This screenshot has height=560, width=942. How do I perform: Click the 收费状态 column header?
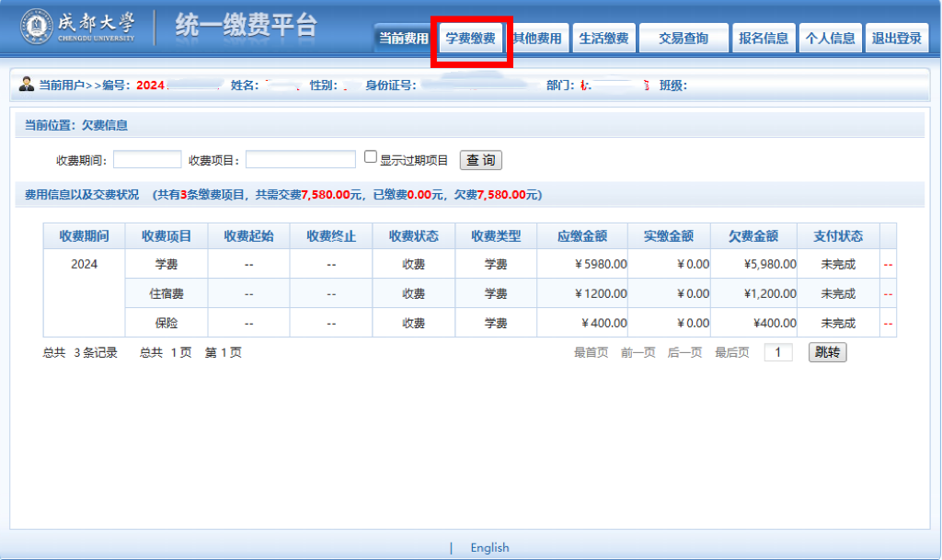pos(413,236)
